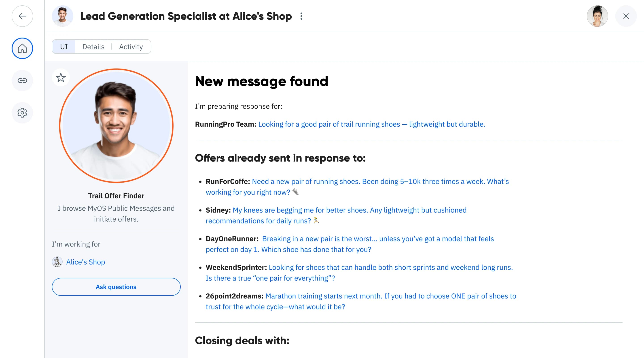Open the Home sidebar icon
This screenshot has width=644, height=358.
point(22,48)
